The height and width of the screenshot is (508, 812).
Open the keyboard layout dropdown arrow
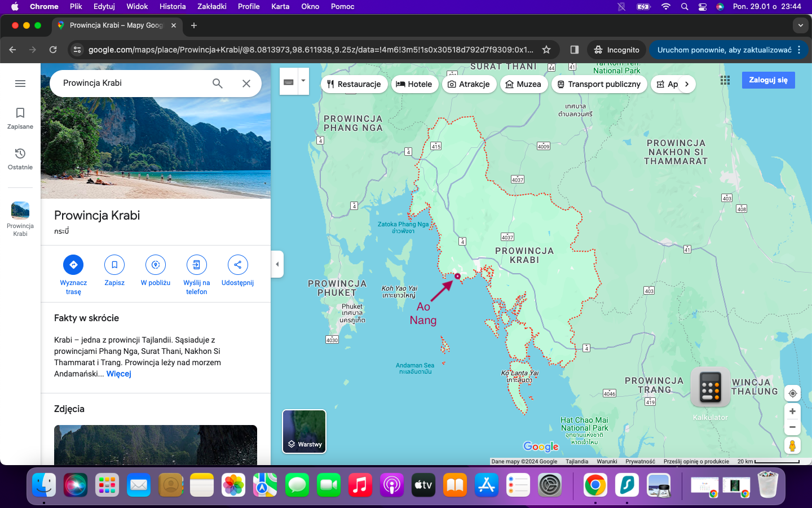(x=303, y=81)
